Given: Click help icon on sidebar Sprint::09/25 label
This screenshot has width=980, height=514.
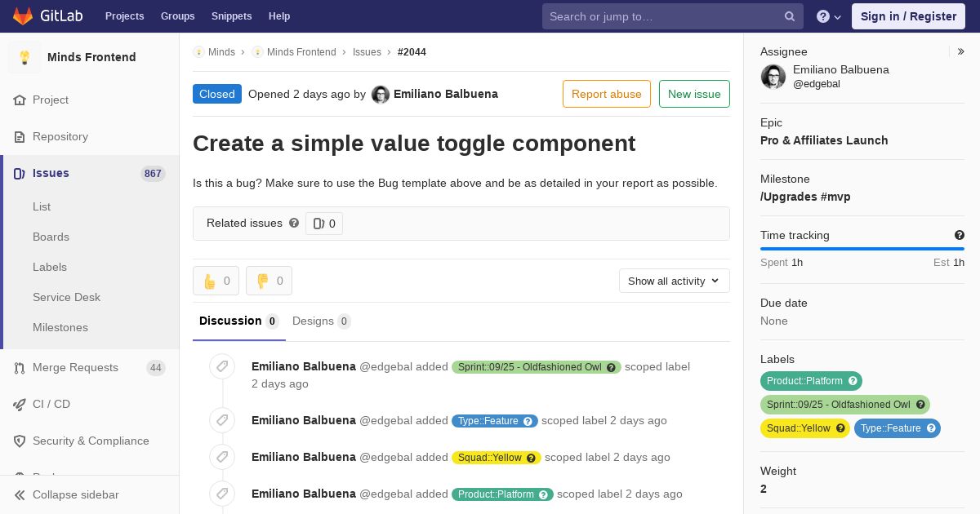Looking at the screenshot, I should click(920, 405).
